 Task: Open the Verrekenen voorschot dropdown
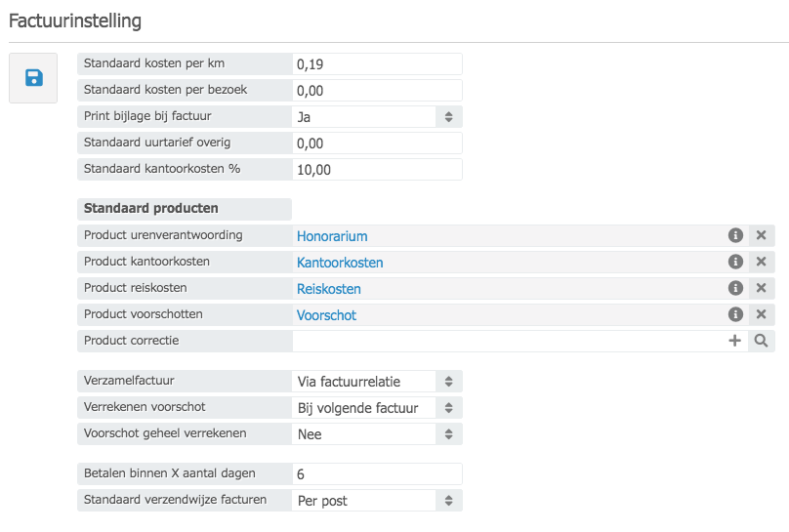point(377,407)
